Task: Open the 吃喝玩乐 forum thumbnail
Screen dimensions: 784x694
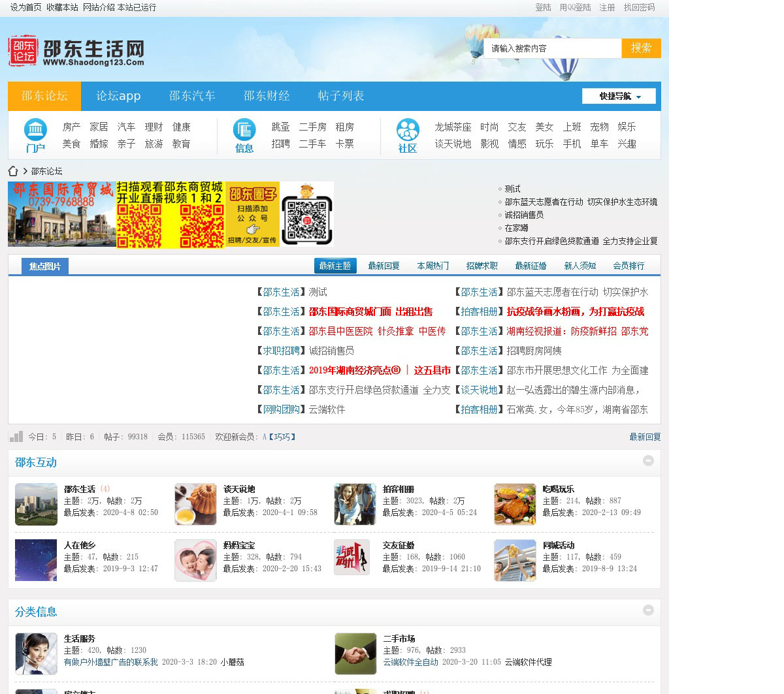Action: (x=515, y=504)
